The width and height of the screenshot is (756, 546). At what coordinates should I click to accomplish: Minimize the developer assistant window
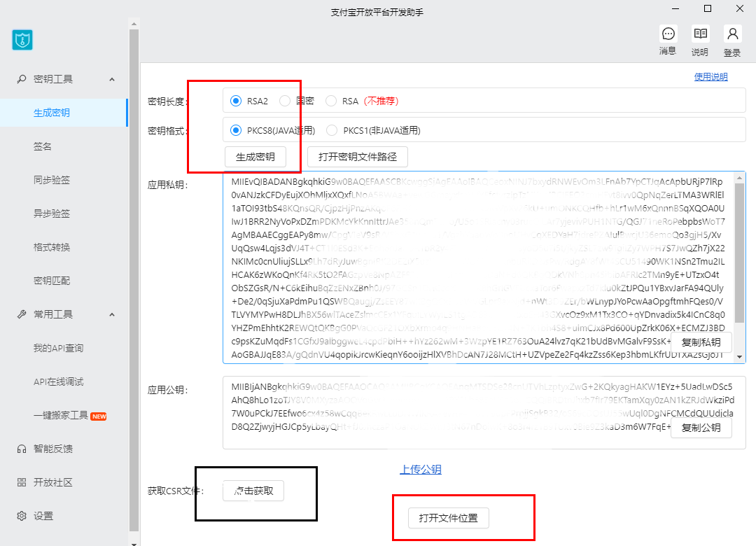tap(675, 8)
